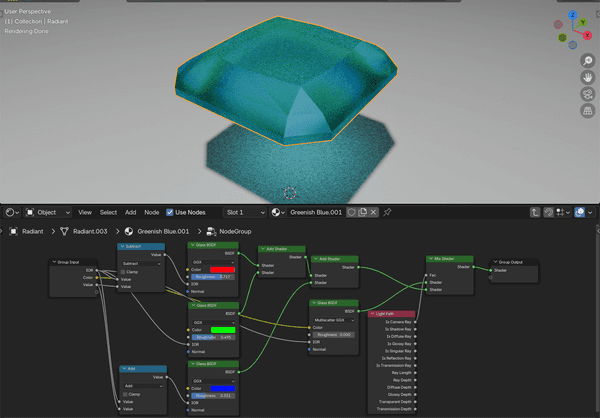Switch orthographic view with the grid icon
600x418 pixels.
pos(587,110)
